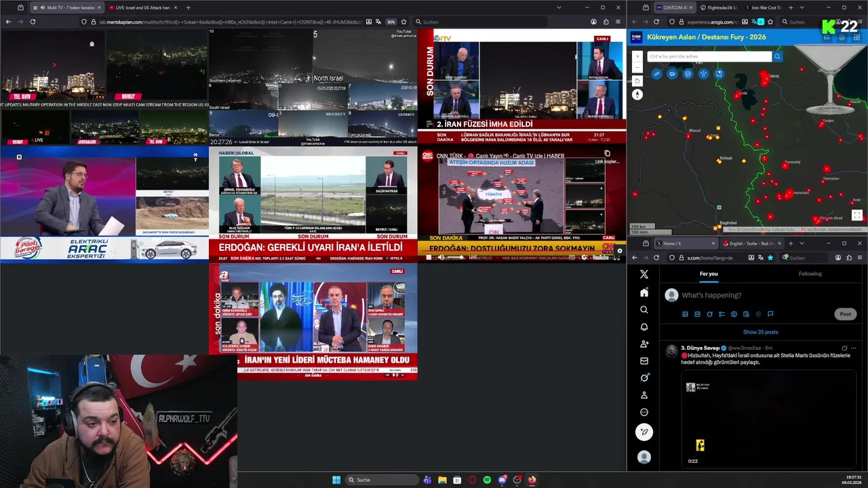The width and height of the screenshot is (868, 488).
Task: Add a poll to the X post
Action: coord(722,314)
